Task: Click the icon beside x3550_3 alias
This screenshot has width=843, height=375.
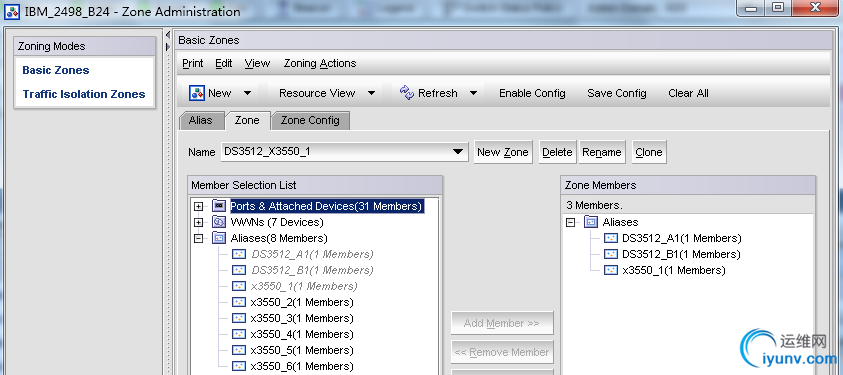Action: pos(239,318)
